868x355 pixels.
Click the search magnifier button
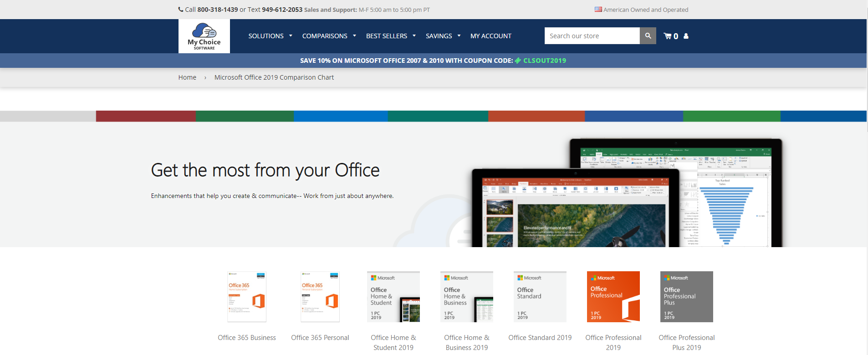tap(648, 36)
